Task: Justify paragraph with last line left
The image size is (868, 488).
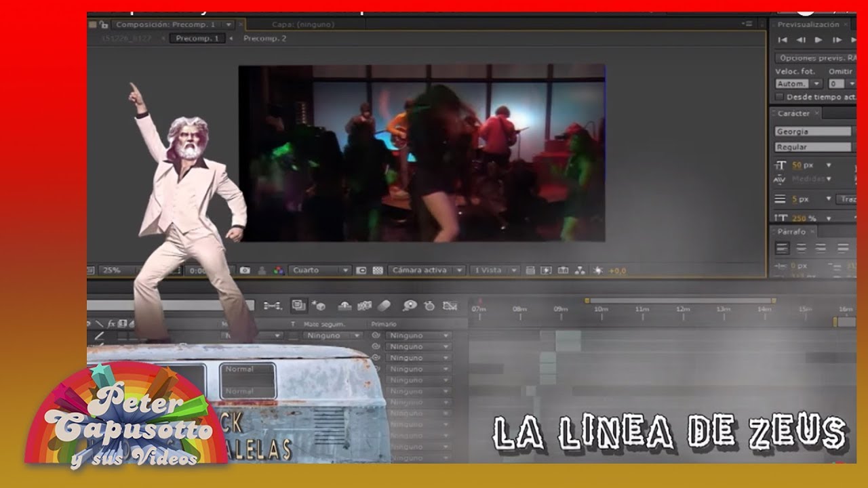Action: click(x=844, y=248)
